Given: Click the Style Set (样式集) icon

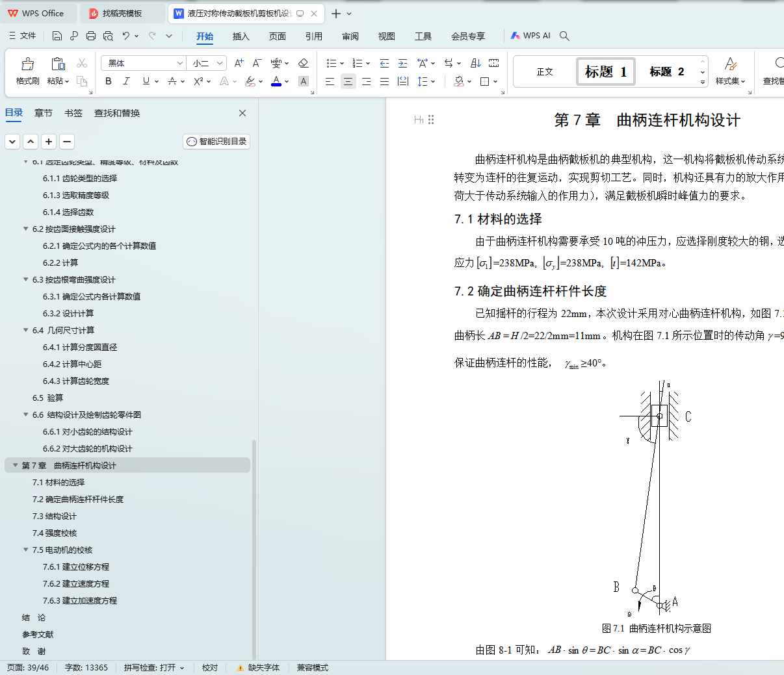Looking at the screenshot, I should click(x=730, y=64).
